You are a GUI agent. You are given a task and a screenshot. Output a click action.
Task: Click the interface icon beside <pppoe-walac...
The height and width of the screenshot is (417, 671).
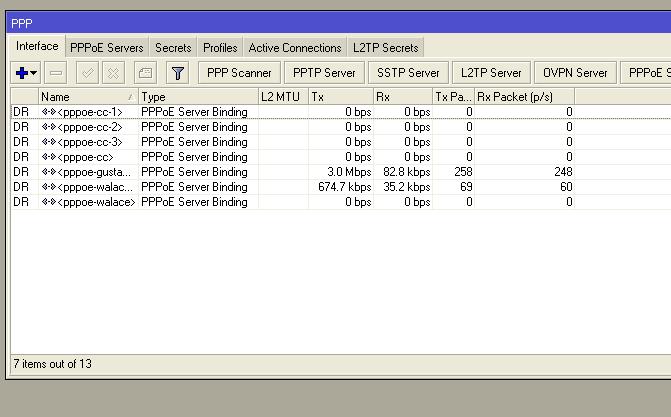pyautogui.click(x=49, y=187)
